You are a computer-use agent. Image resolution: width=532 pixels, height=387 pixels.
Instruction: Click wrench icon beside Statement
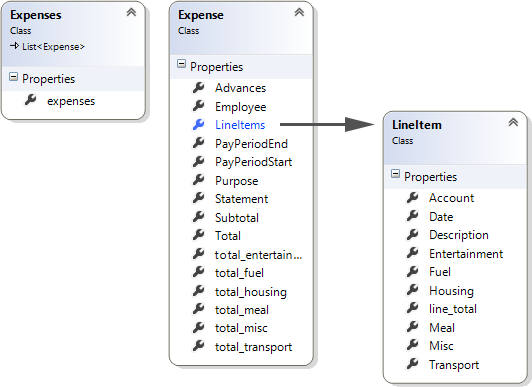click(198, 198)
